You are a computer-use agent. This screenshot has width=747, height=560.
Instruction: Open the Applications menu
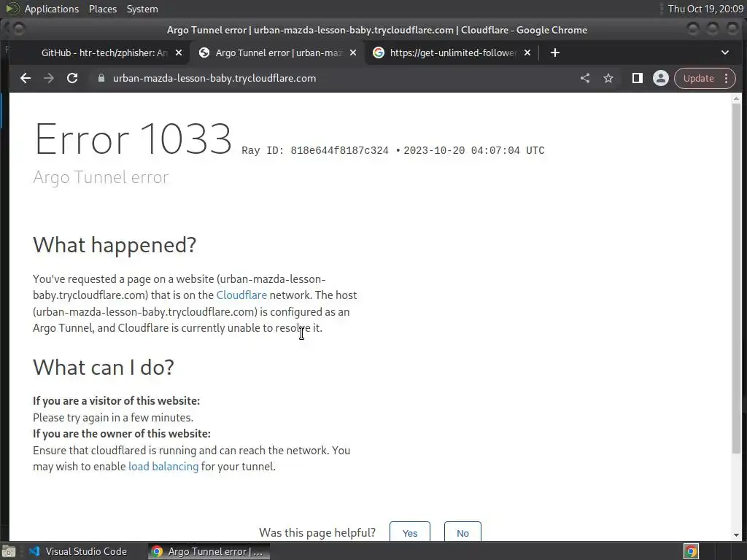[52, 9]
